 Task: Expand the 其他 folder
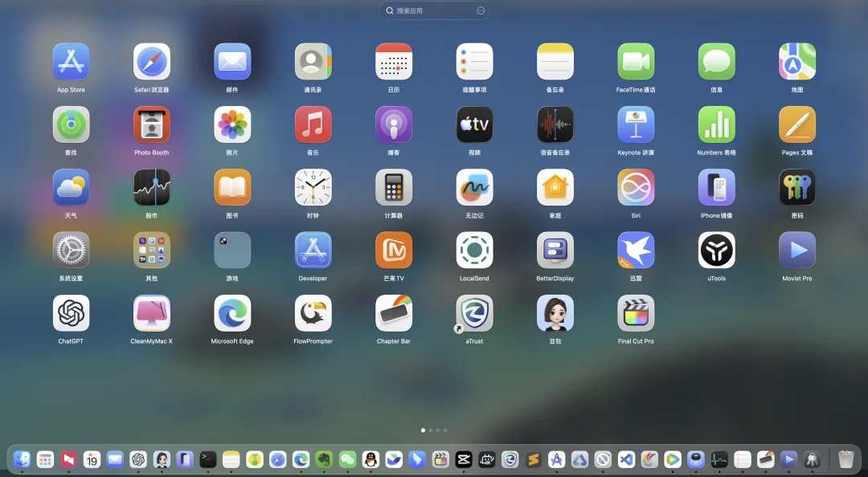pyautogui.click(x=152, y=250)
